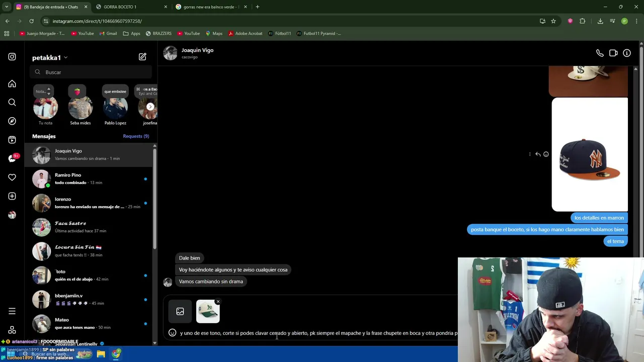
Task: Open the Explore compass icon
Action: click(x=12, y=121)
